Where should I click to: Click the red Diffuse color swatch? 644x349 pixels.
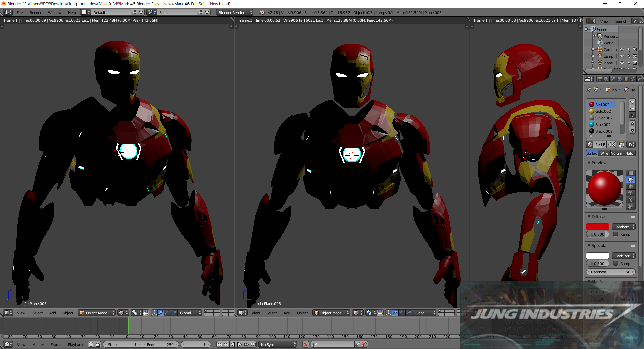coord(597,227)
